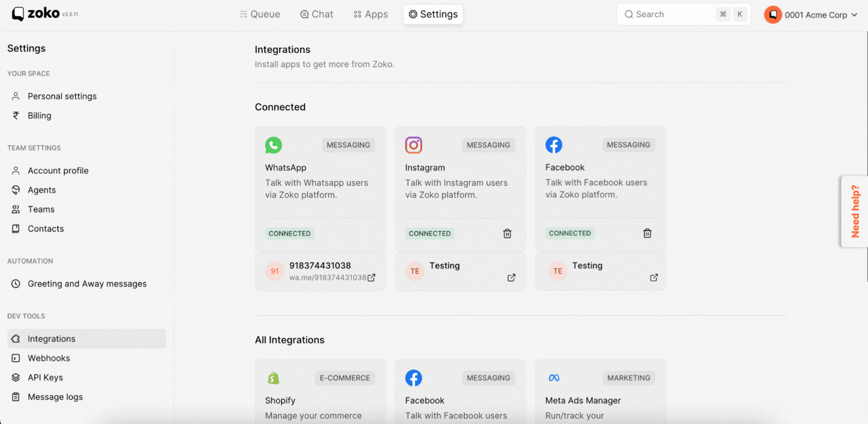Click the Shopify logo icon

click(x=274, y=378)
